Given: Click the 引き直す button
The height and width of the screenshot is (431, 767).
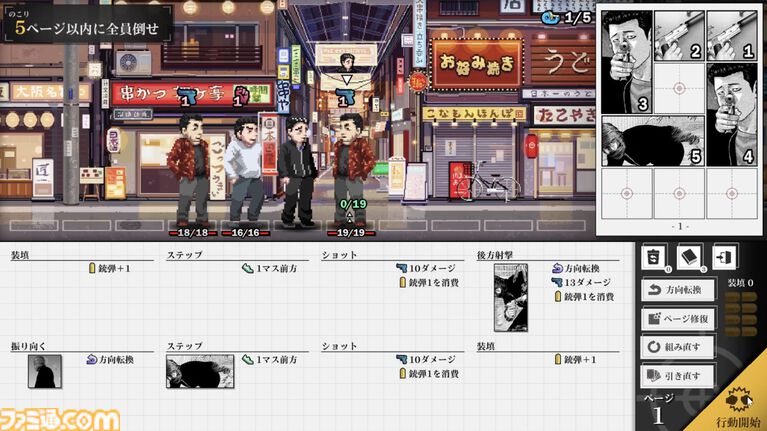Looking at the screenshot, I should (x=679, y=376).
